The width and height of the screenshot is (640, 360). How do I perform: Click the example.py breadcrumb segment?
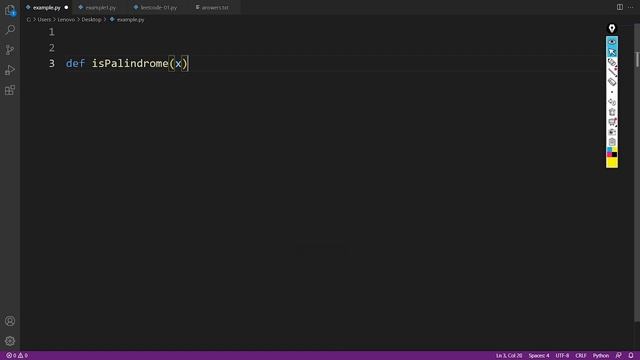click(x=130, y=20)
